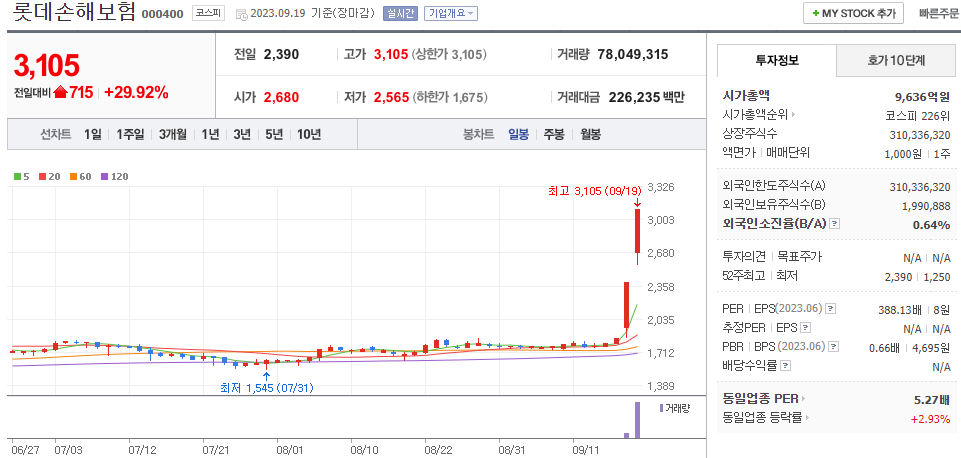Click the red up-arrow icon beside 715
961x458 pixels.
pyautogui.click(x=61, y=93)
